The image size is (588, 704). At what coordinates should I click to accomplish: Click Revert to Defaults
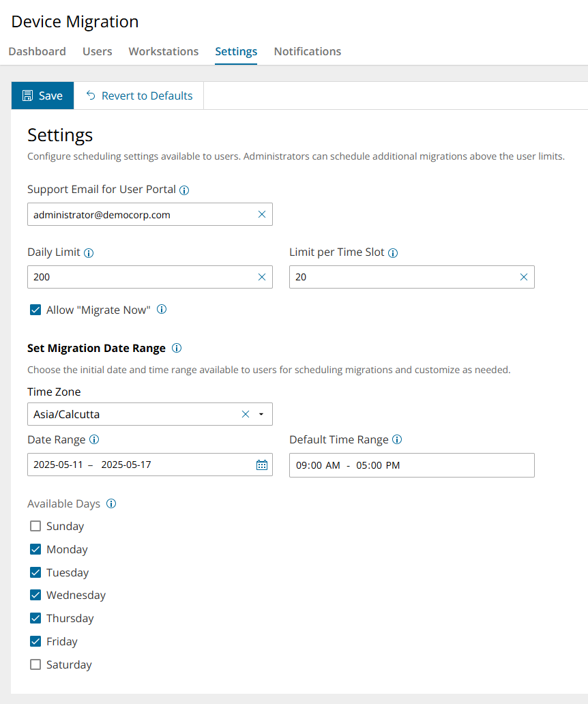click(139, 96)
